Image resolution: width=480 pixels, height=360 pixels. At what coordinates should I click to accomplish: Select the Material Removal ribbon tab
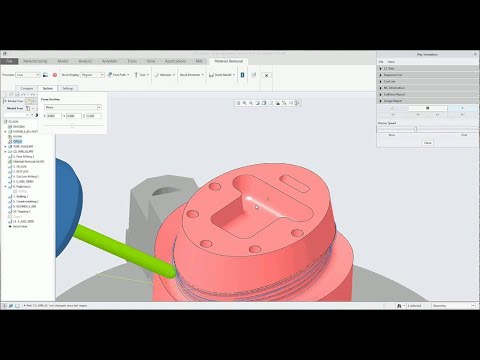(228, 61)
